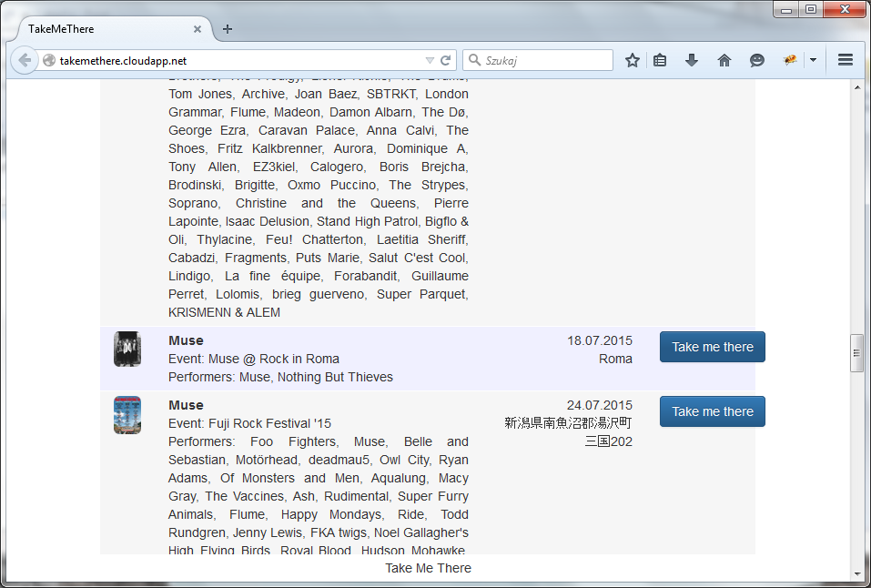The width and height of the screenshot is (871, 588).
Task: Open the chat smiley icon
Action: point(757,60)
